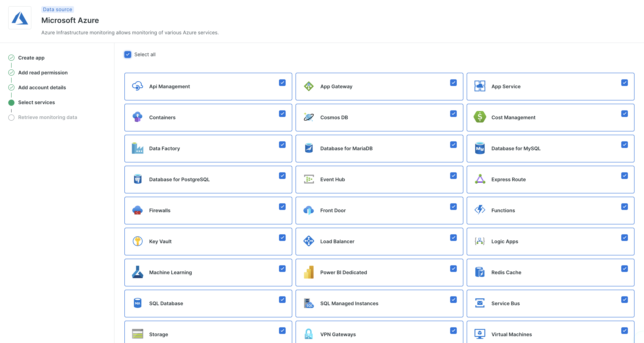The width and height of the screenshot is (644, 343).
Task: Toggle the Select all checkbox
Action: [128, 55]
